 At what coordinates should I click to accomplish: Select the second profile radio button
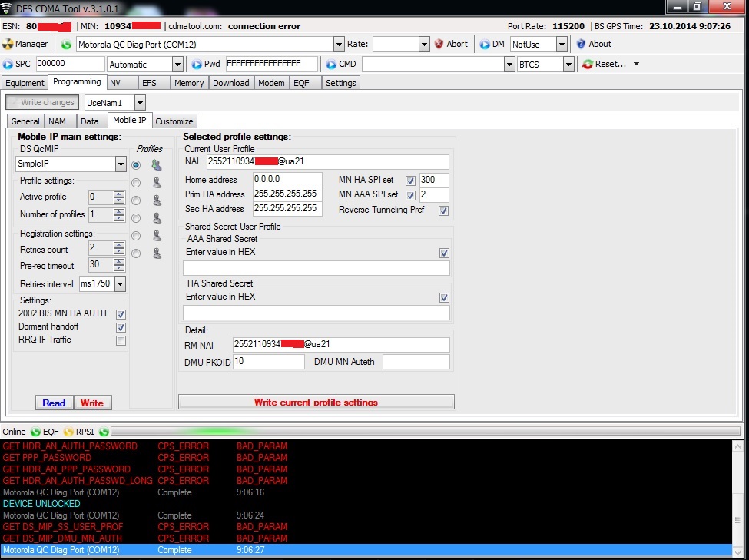[x=136, y=183]
